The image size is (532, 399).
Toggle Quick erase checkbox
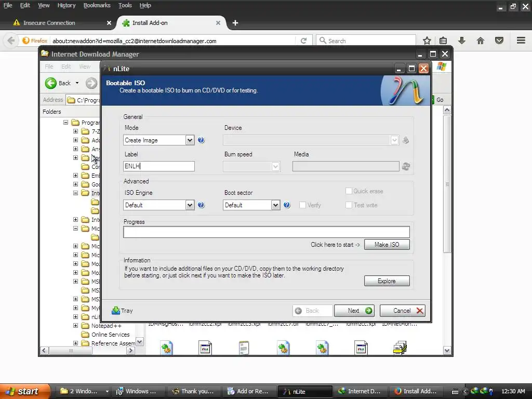(x=349, y=191)
